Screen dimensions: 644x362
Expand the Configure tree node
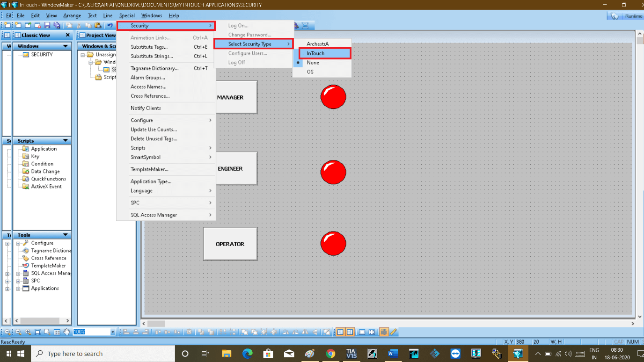[x=18, y=243]
